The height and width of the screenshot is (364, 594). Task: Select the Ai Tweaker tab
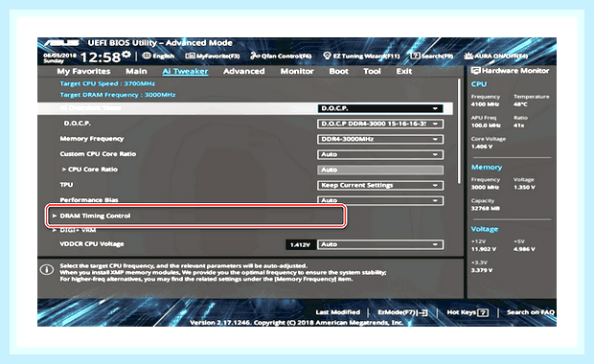[185, 71]
